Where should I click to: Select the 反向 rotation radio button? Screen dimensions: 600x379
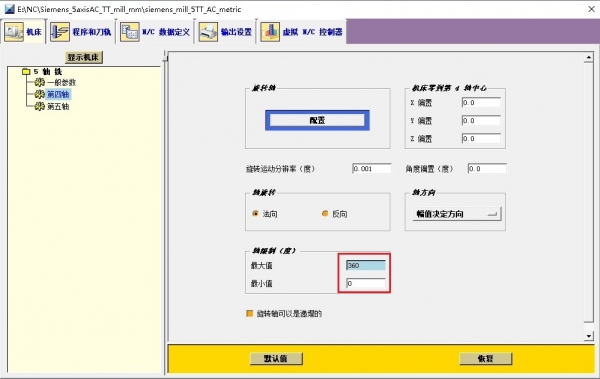[x=325, y=214]
